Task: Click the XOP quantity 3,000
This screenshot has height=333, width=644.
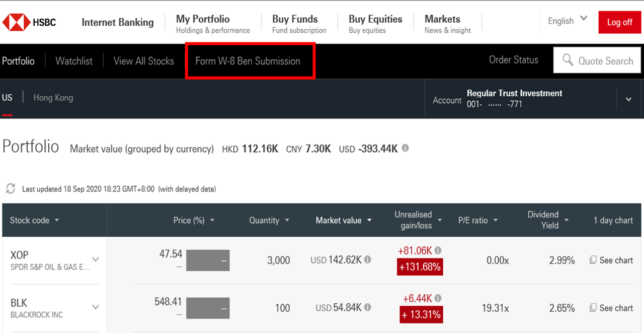Action: point(278,260)
